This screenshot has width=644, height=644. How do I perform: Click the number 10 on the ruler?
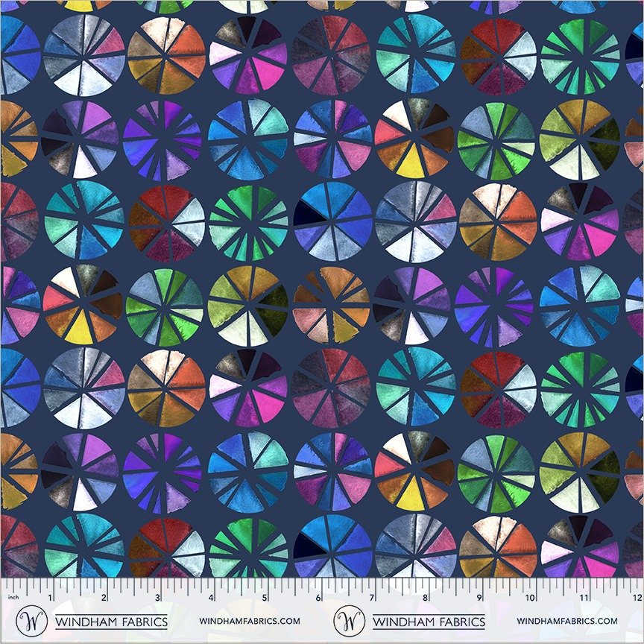coord(530,598)
